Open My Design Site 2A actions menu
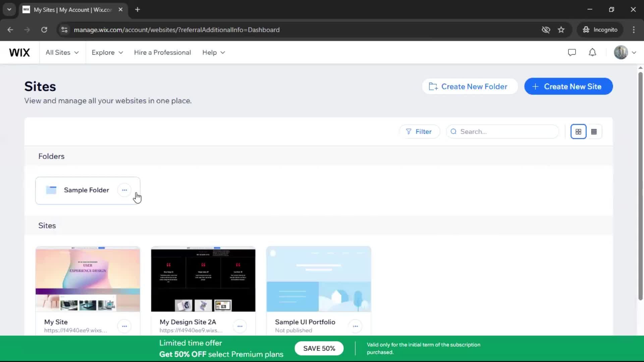Image resolution: width=644 pixels, height=362 pixels. tap(240, 326)
